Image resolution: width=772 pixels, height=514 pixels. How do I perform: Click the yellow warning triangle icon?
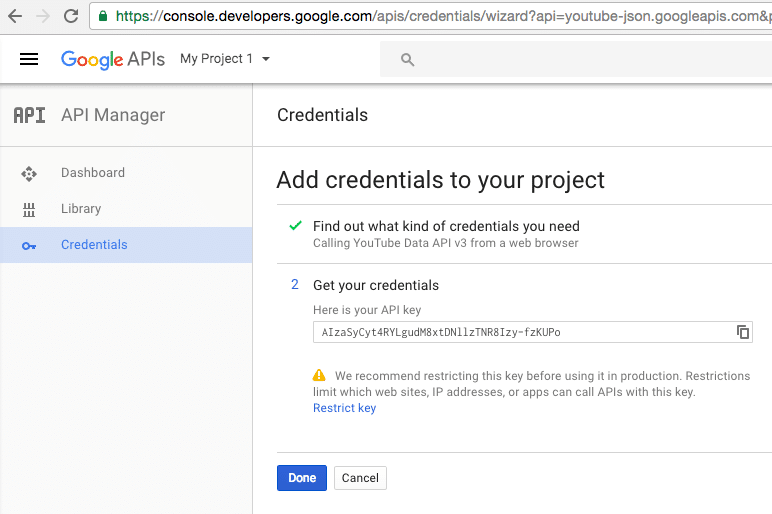coord(319,375)
